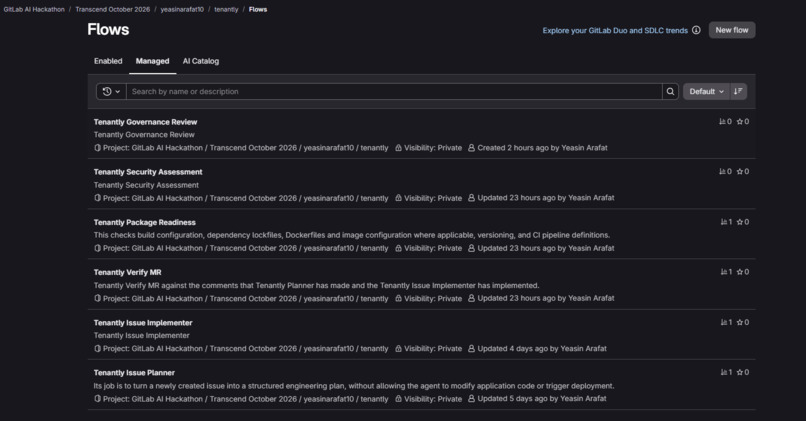
Task: Open GitLab AI Hackathon breadcrumb
Action: tap(34, 9)
